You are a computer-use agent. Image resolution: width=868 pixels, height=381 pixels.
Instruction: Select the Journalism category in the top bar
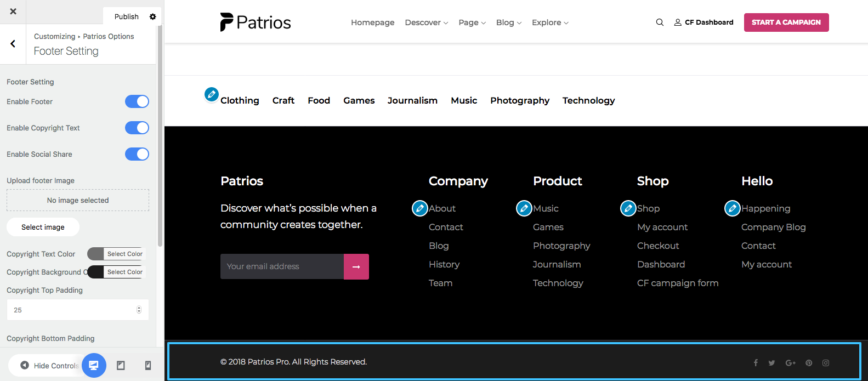[412, 100]
